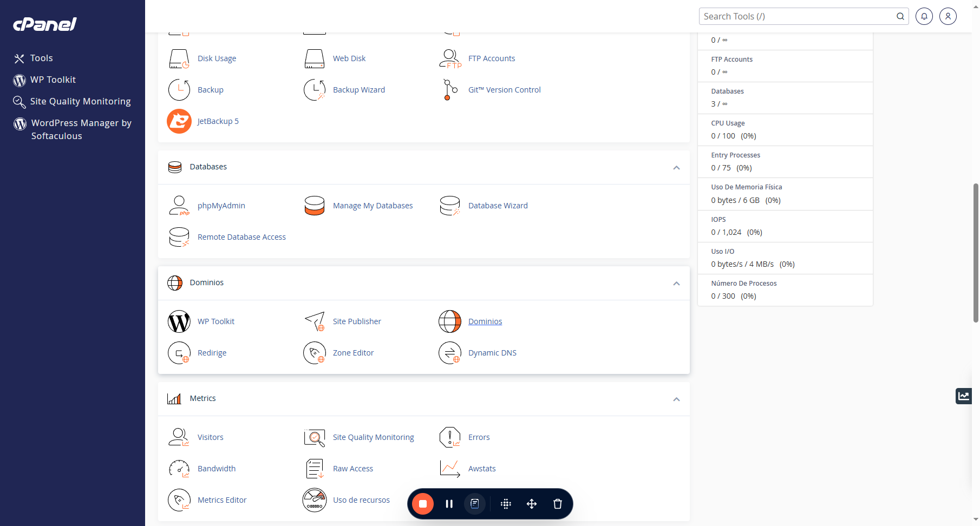
Task: Open the Remote Database Access icon
Action: coord(179,237)
